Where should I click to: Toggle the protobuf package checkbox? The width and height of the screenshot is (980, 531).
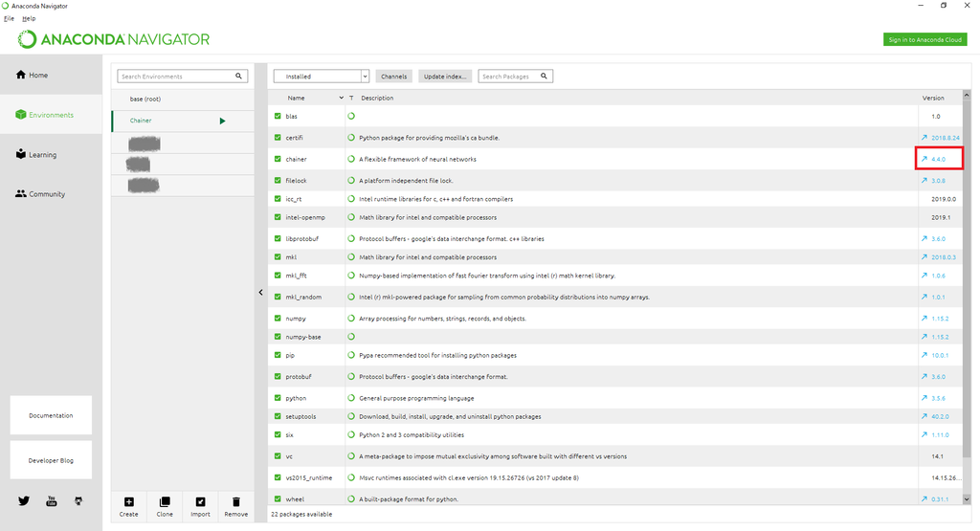278,377
